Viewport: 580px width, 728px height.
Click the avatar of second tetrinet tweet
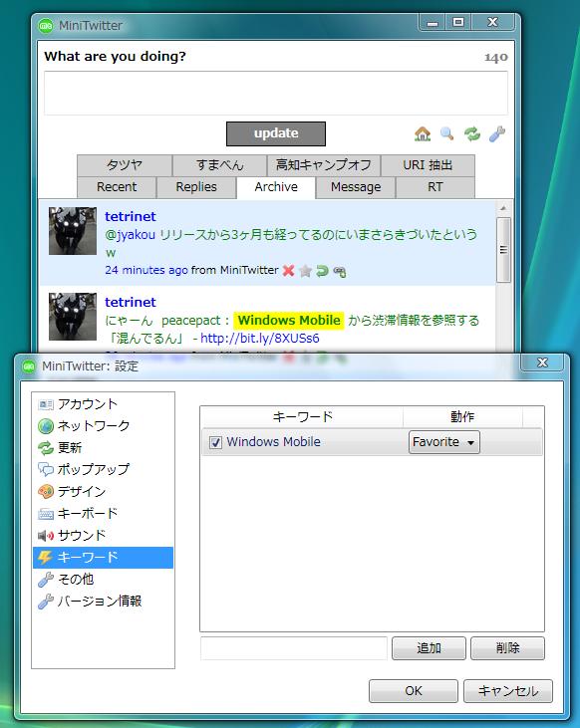73,316
